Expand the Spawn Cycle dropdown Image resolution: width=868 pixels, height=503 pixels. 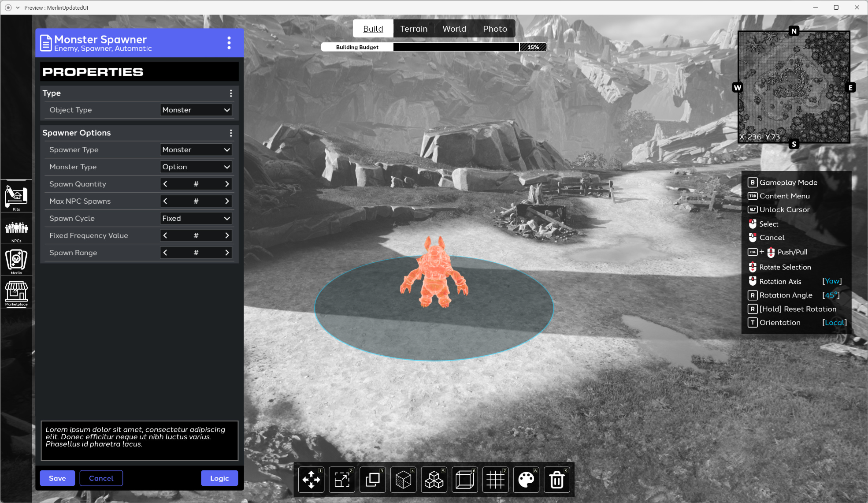point(196,218)
